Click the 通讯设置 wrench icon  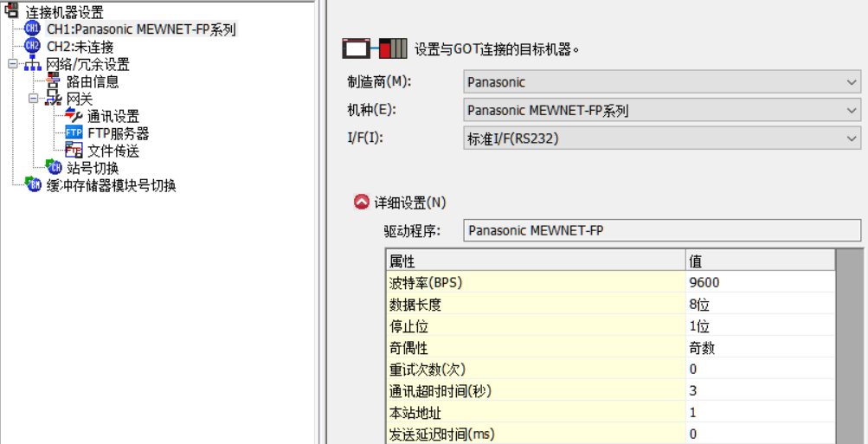74,116
